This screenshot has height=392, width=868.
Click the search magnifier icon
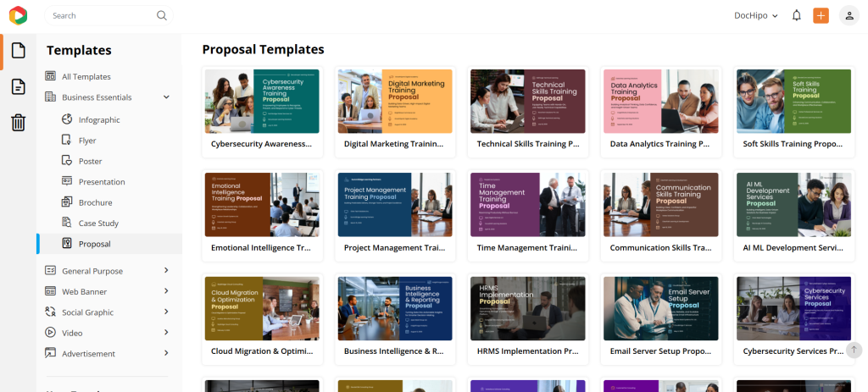click(x=162, y=15)
